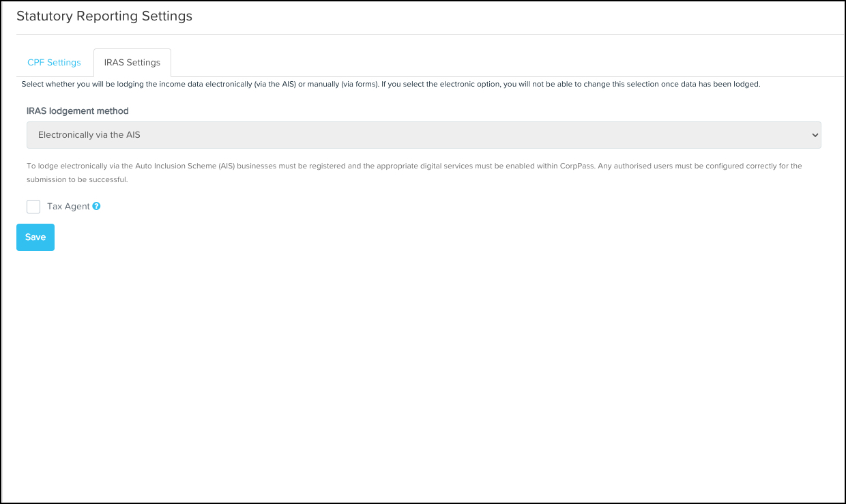Switch to the CPF Settings tab
The height and width of the screenshot is (504, 846).
(x=54, y=62)
